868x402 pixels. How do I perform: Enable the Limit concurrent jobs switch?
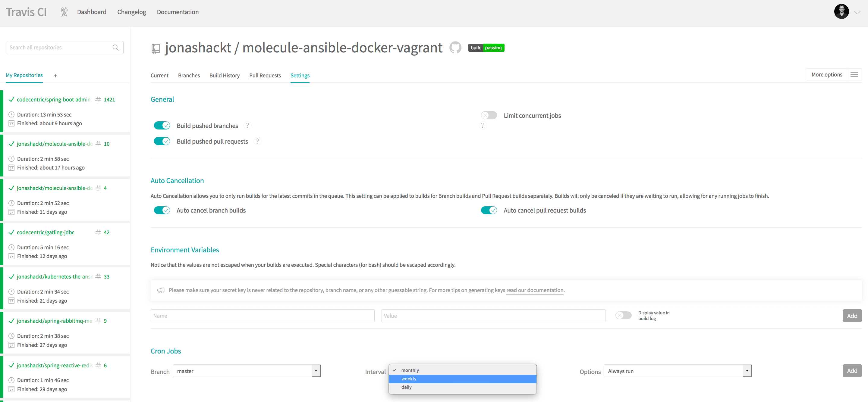489,116
